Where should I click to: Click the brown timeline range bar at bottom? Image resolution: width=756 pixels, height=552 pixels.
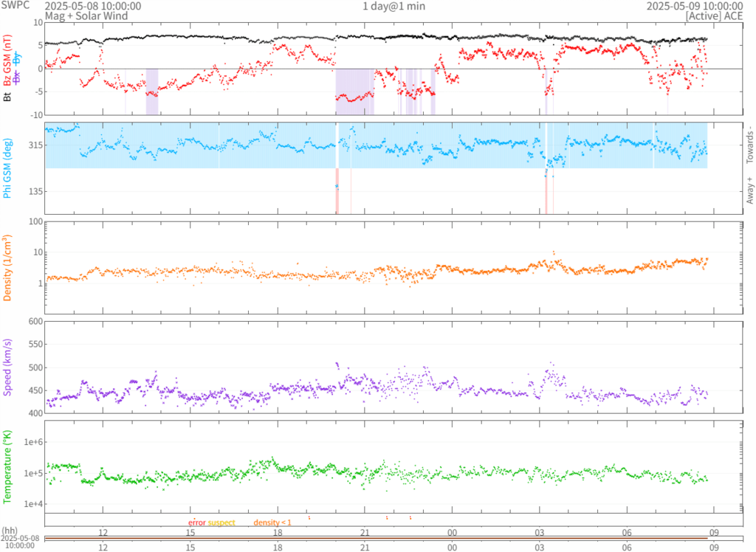pyautogui.click(x=378, y=538)
